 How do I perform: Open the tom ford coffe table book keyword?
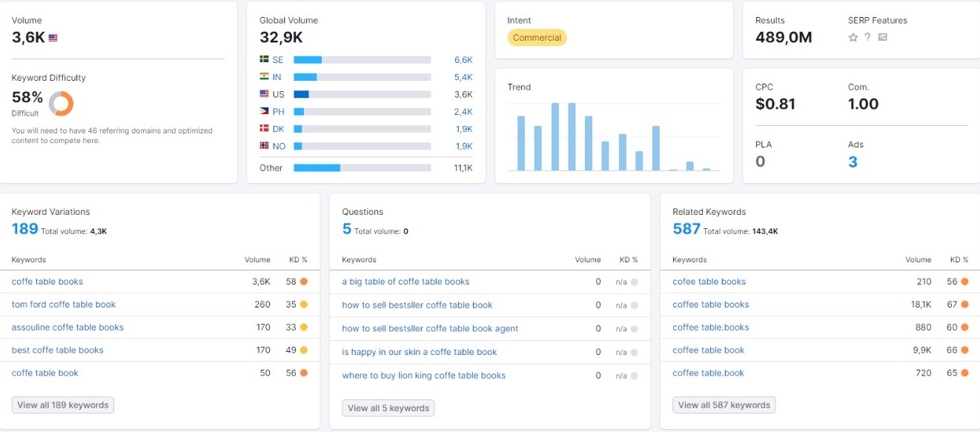64,305
